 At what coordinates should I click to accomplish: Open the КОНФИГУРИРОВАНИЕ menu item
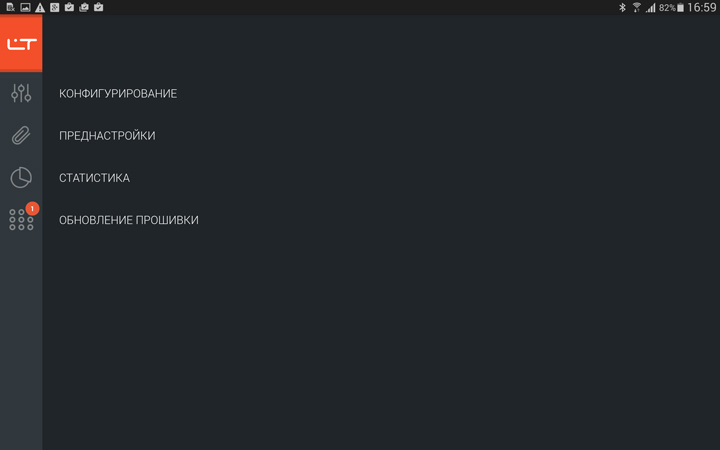[x=118, y=94]
